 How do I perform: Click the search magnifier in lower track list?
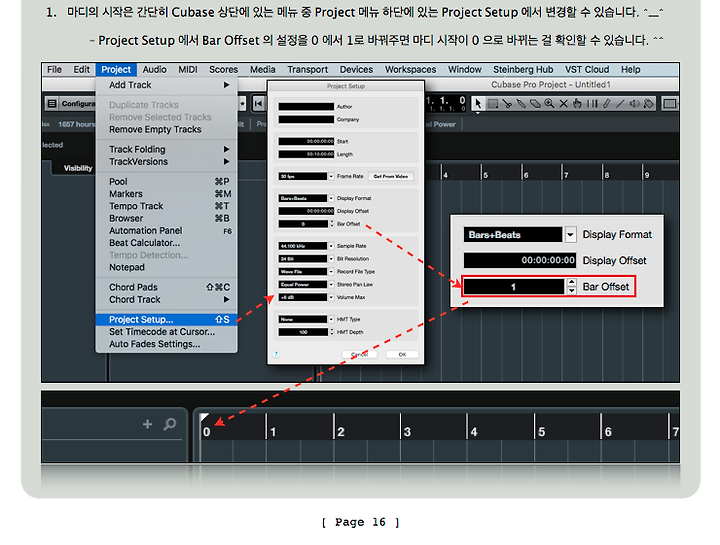(x=170, y=424)
